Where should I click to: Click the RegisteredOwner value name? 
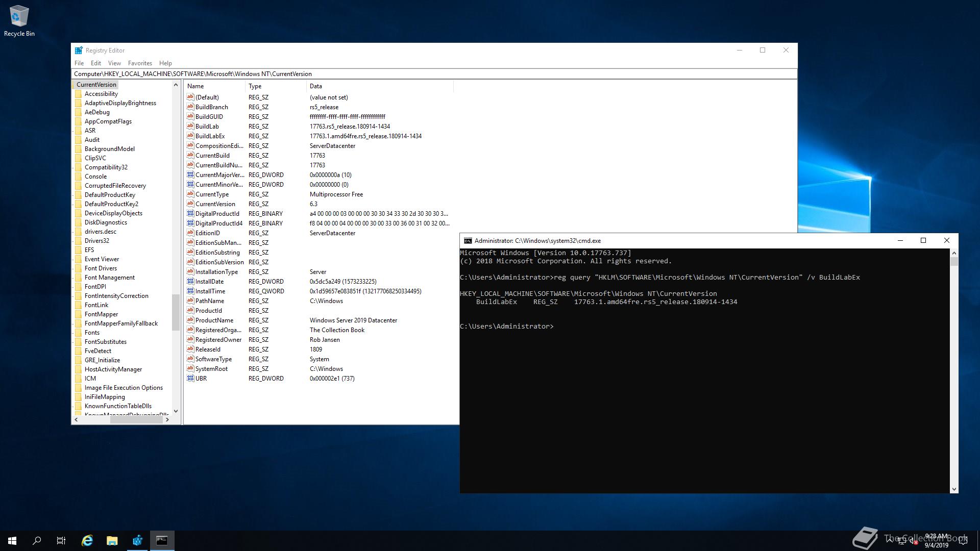[218, 340]
